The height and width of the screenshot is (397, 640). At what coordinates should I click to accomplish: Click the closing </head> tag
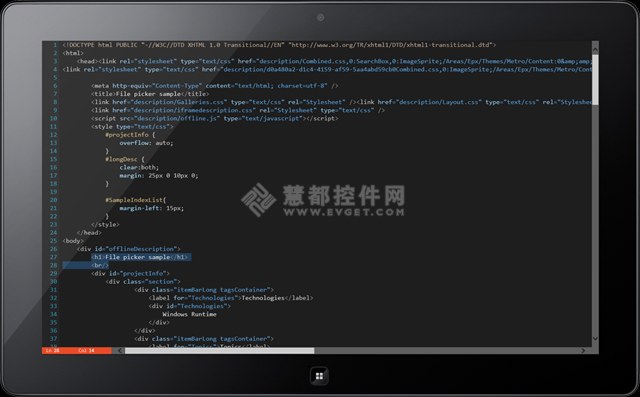89,233
